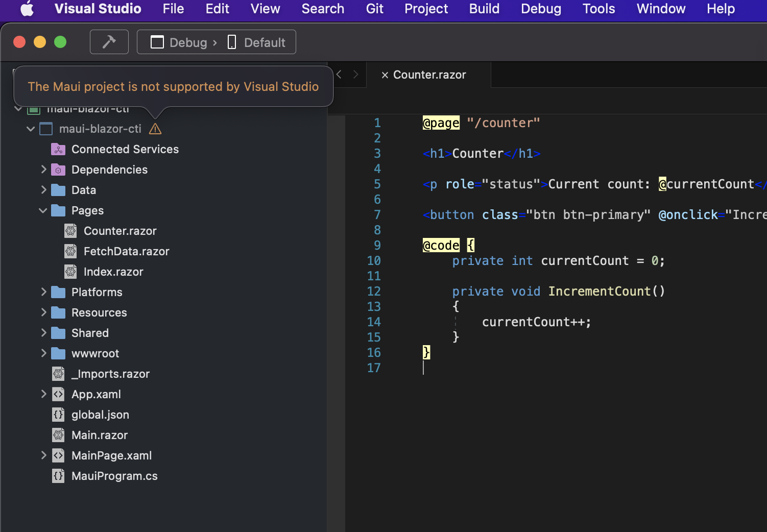Expand the App.xaml node
The image size is (767, 532).
43,394
